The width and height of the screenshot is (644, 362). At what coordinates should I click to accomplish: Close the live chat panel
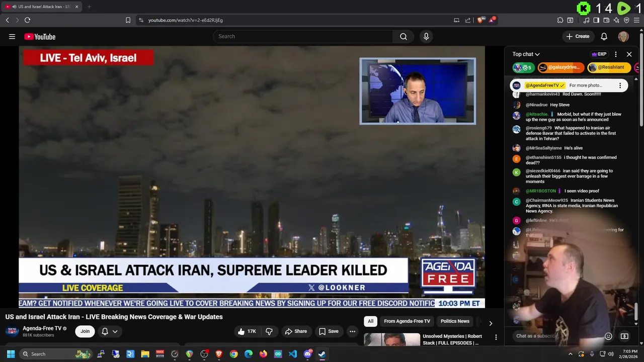coord(629,54)
